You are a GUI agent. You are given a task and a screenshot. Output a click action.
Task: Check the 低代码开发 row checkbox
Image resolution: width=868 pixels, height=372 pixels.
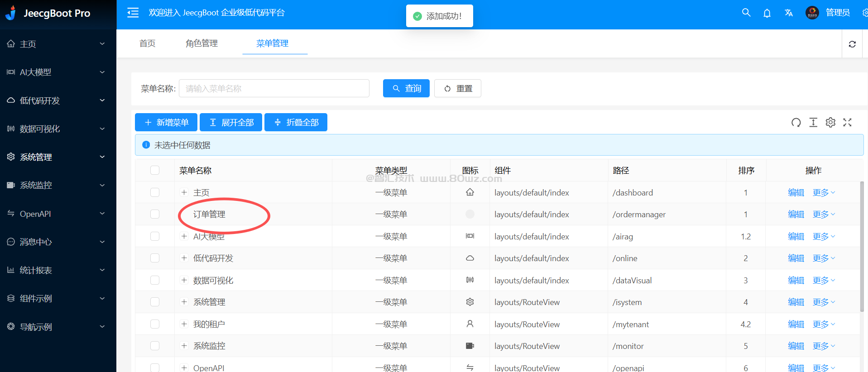[x=155, y=258]
